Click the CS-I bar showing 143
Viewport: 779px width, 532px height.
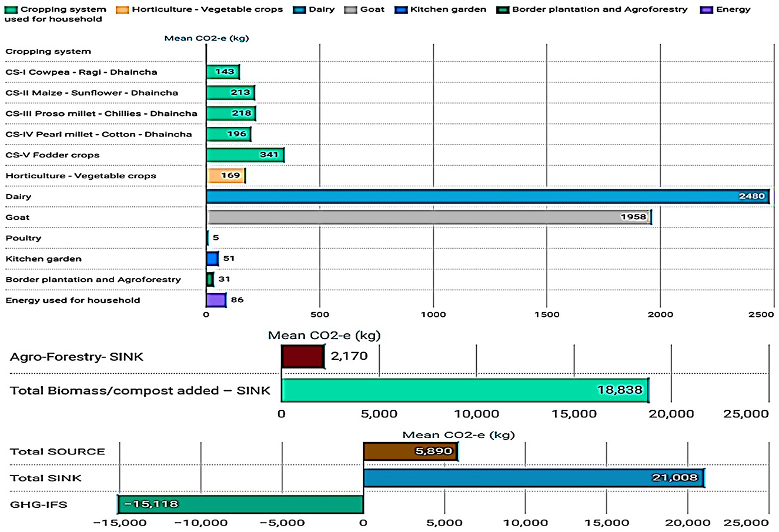223,72
